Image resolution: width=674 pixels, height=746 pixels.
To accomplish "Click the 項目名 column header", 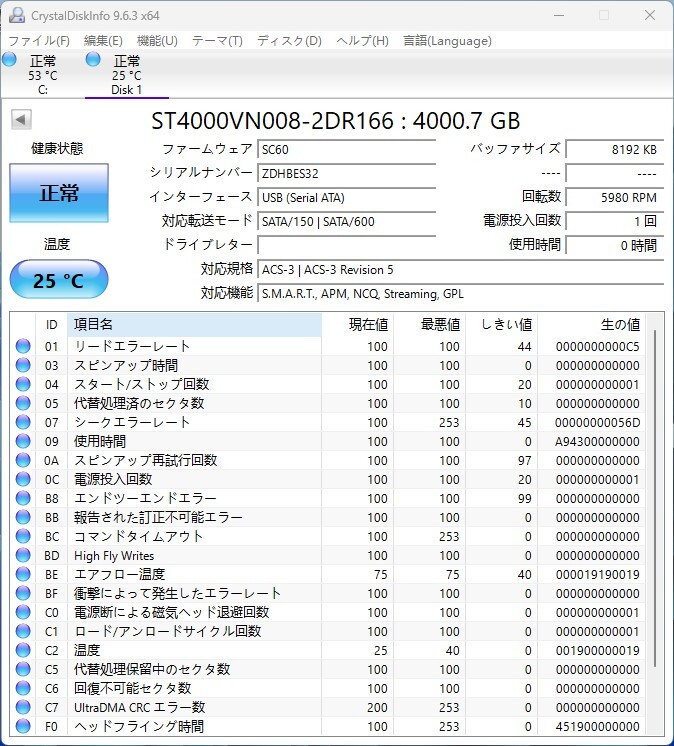I will pos(194,324).
